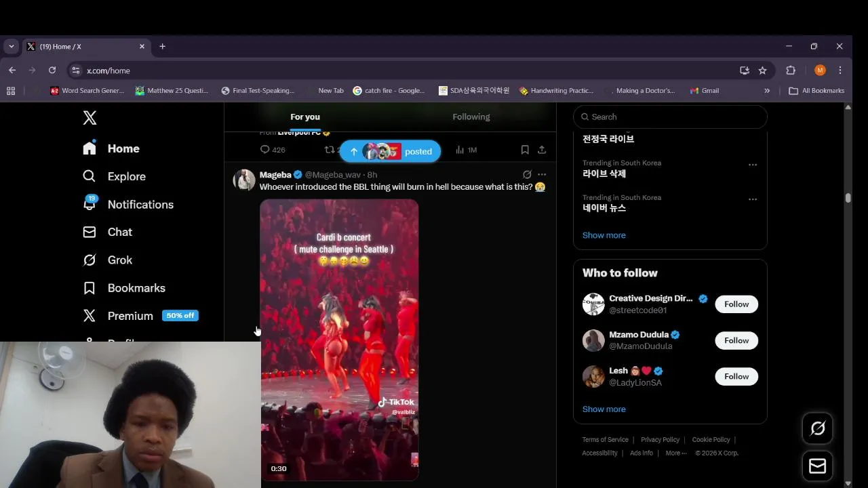Close the Home / X tab
868x488 pixels.
click(142, 47)
